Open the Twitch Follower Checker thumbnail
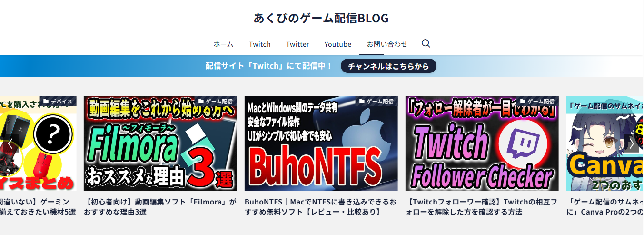This screenshot has height=235, width=644. [x=482, y=143]
